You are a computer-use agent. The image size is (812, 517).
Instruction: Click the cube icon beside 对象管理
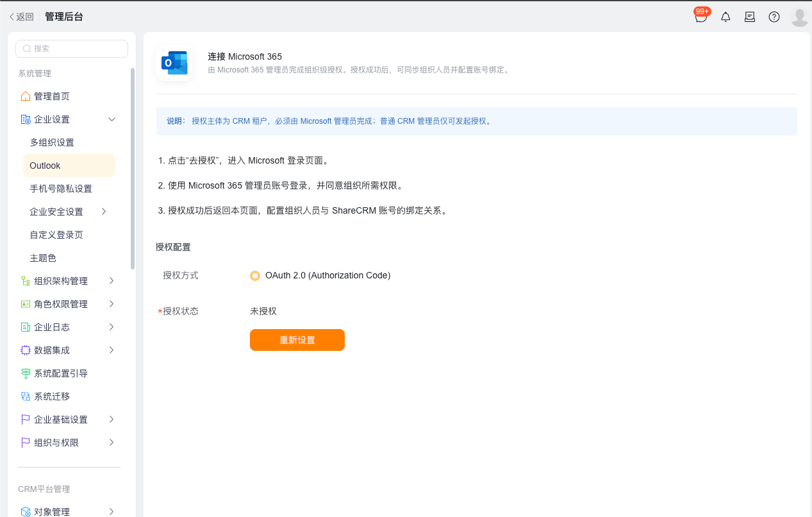[26, 512]
